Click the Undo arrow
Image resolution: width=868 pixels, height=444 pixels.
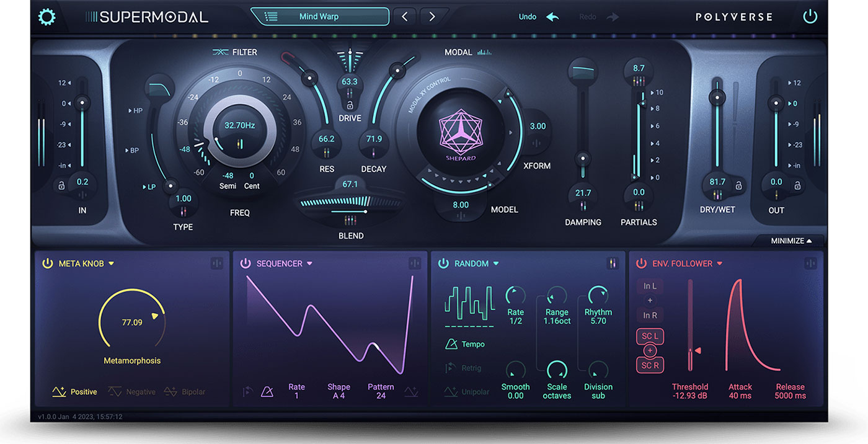(x=552, y=17)
